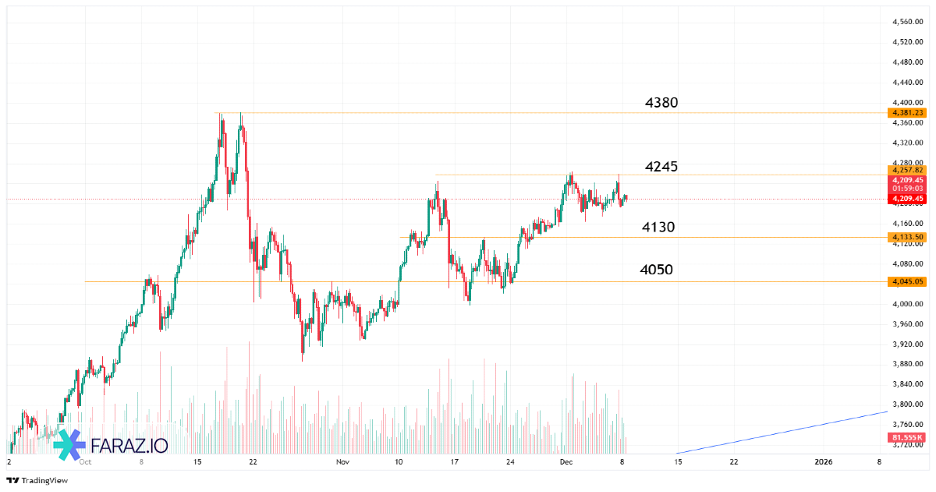
Task: Select the orange 4,257.82 price tag
Action: (905, 170)
